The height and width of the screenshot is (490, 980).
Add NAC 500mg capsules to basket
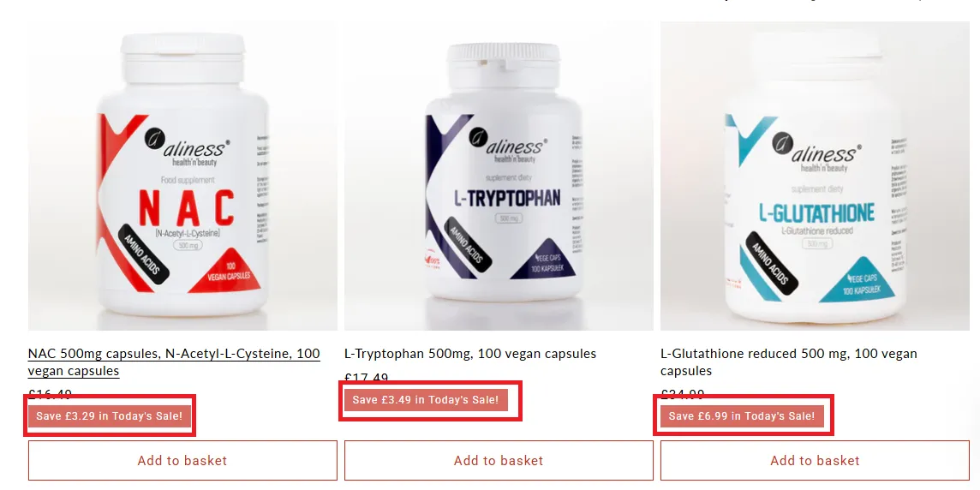[182, 461]
